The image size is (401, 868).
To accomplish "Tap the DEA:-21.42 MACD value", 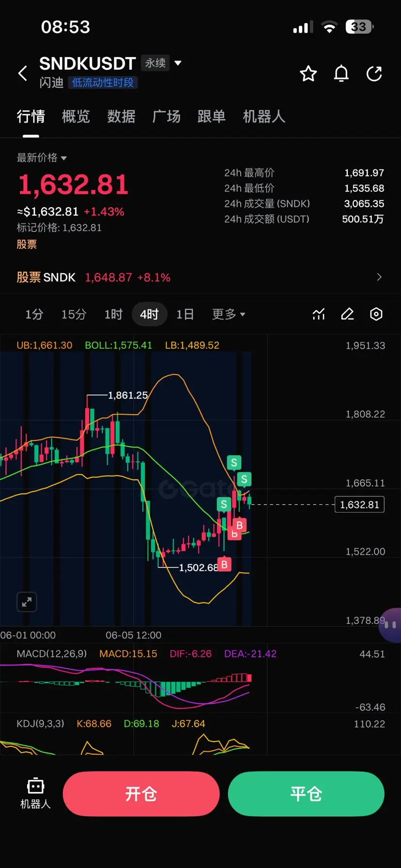I will tap(250, 654).
